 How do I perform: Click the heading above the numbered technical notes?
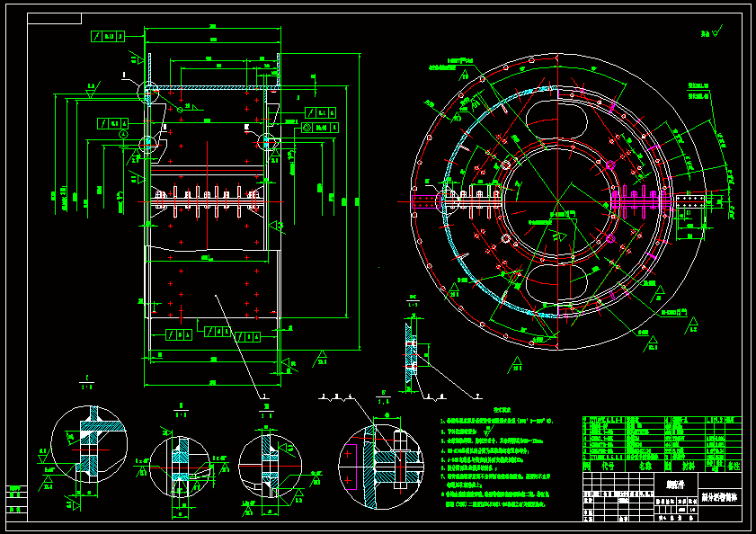click(502, 410)
